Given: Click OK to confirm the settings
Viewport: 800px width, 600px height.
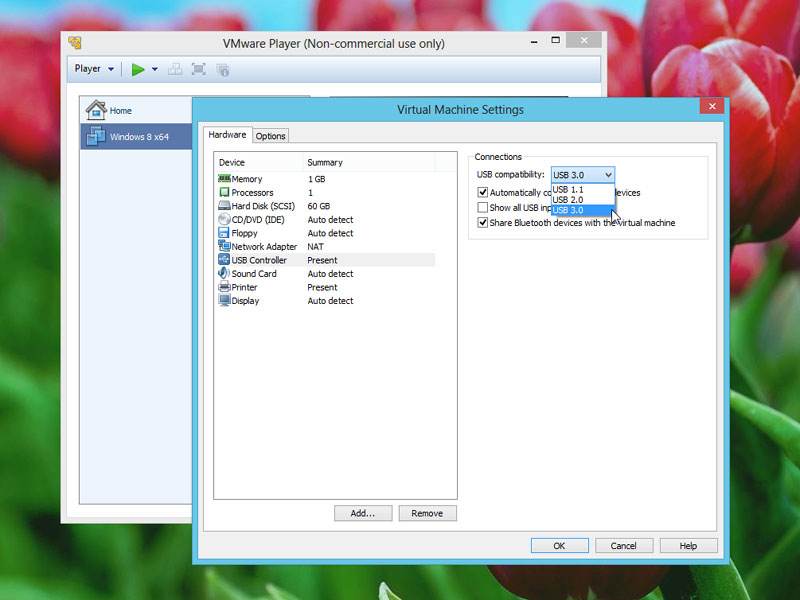Looking at the screenshot, I should tap(559, 545).
